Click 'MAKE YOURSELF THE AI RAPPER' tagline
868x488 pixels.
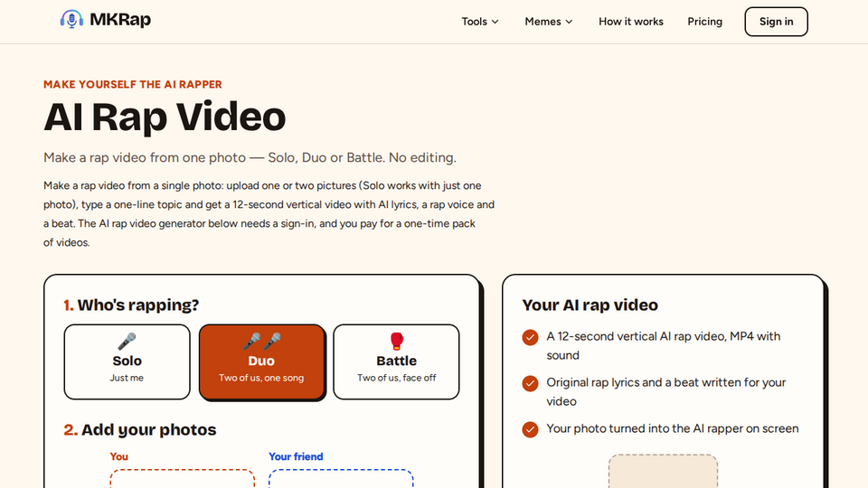[x=133, y=84]
